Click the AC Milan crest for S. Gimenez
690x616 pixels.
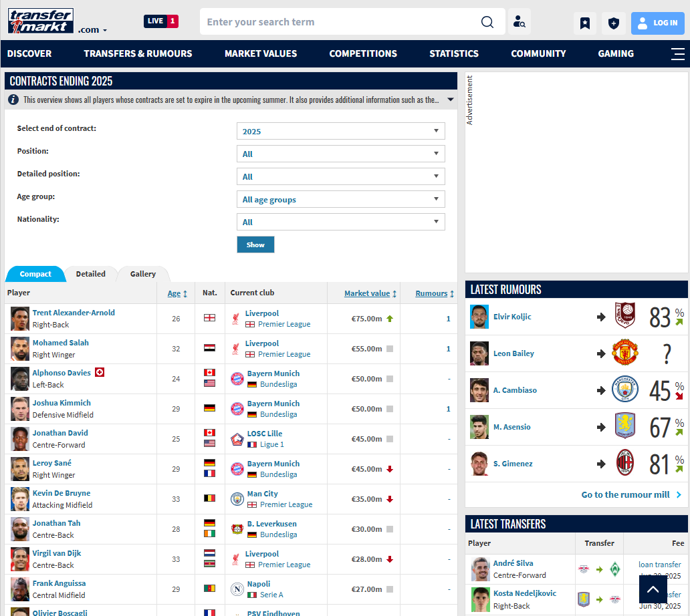tap(625, 463)
